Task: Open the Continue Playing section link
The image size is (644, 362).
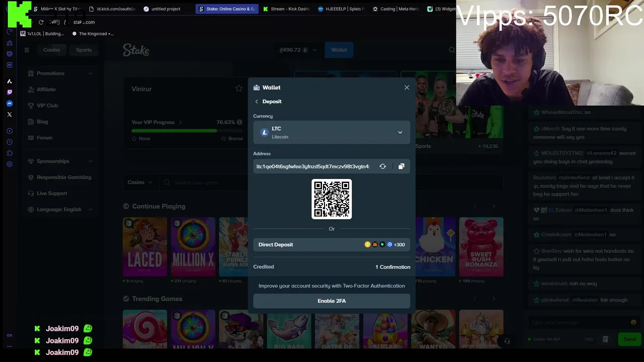Action: tap(158, 206)
